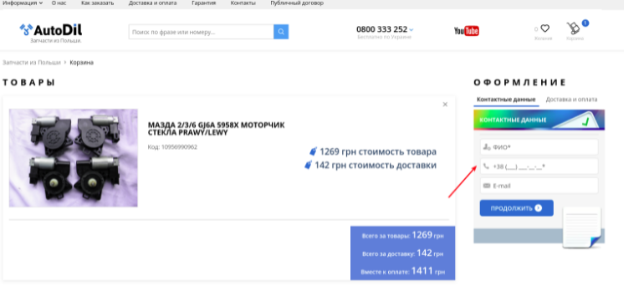Click the price tag icon beside 1269 грн

[x=314, y=151]
